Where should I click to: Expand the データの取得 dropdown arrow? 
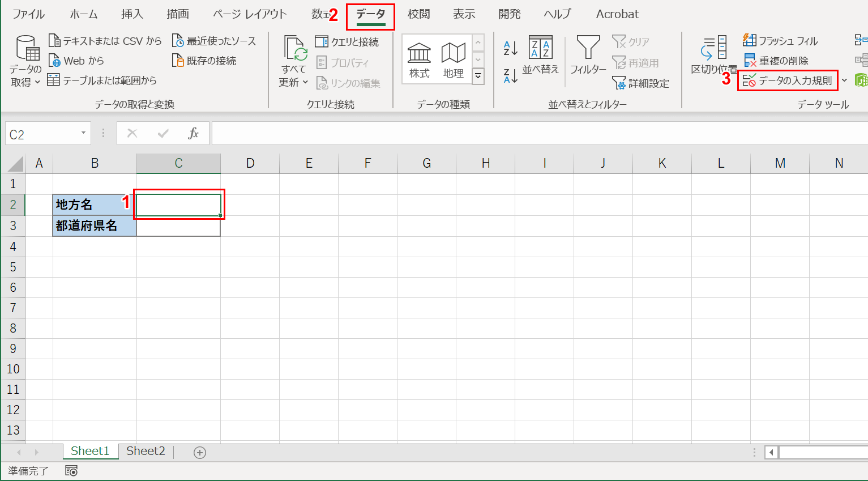pos(37,83)
